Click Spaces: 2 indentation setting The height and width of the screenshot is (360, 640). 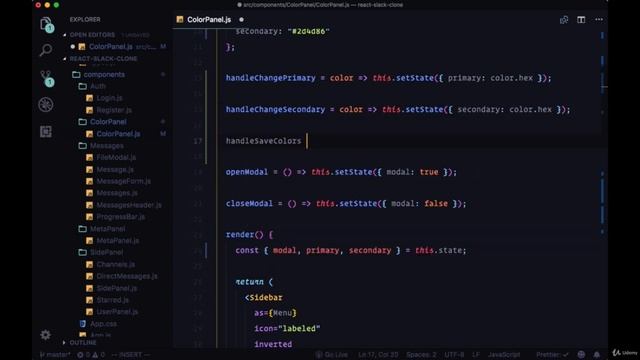(421, 355)
